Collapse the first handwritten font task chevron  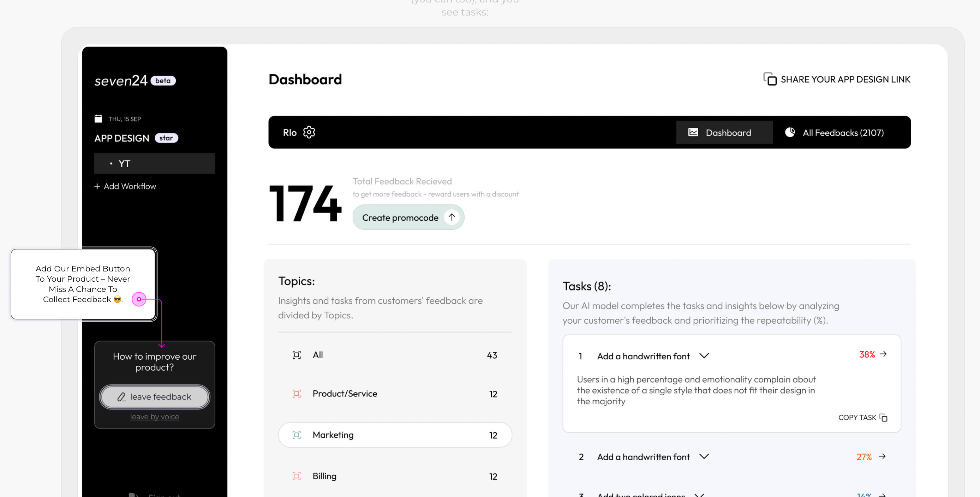pos(704,356)
